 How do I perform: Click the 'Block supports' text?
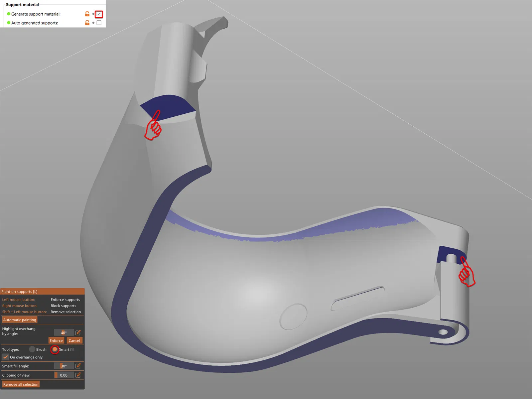point(64,306)
